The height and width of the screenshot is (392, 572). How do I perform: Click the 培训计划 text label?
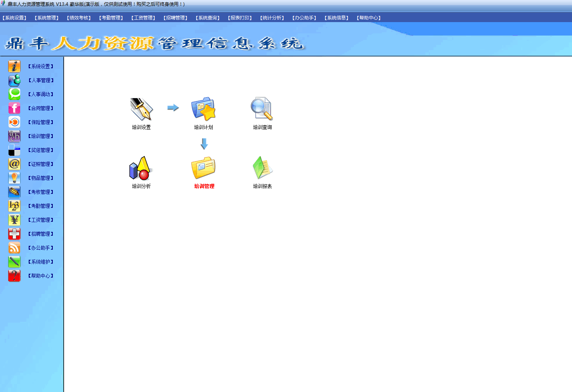203,127
